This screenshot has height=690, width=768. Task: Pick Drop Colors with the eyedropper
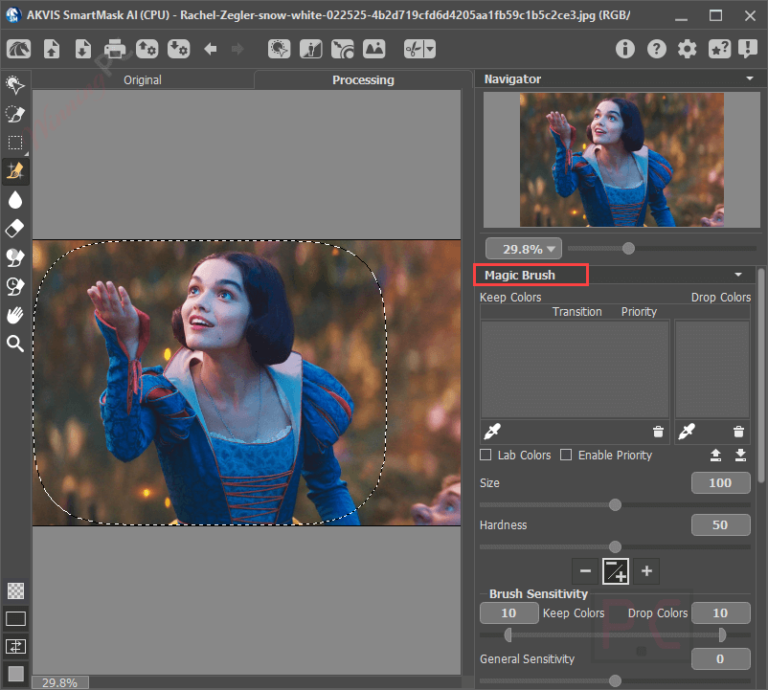[686, 431]
